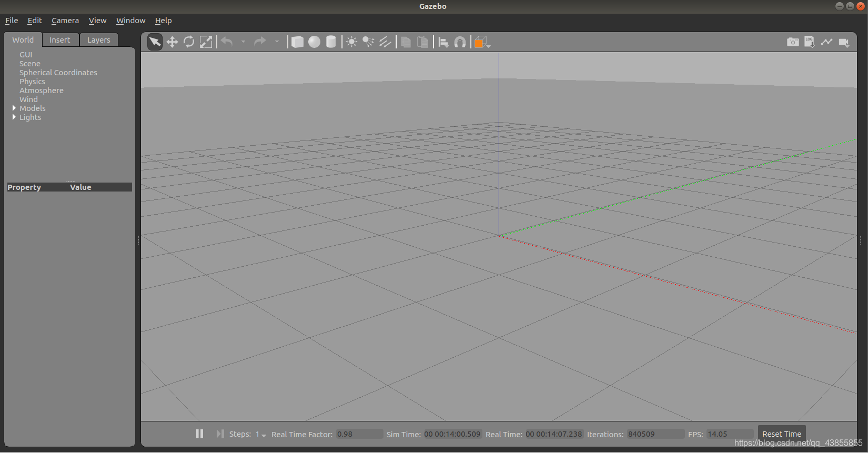
Task: Select Physics in the world tree
Action: 32,82
